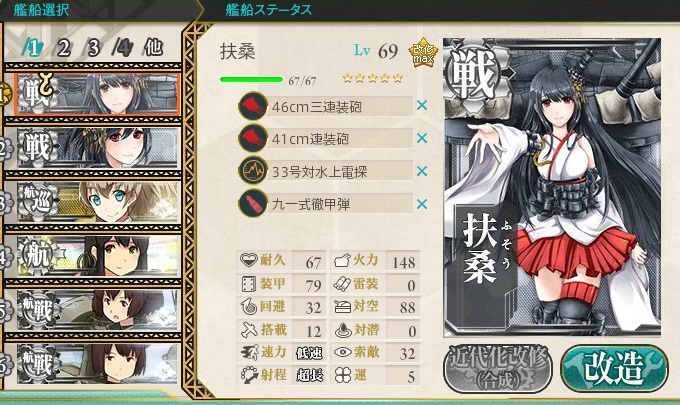Click the 近代化改修 modernization button

pos(498,369)
